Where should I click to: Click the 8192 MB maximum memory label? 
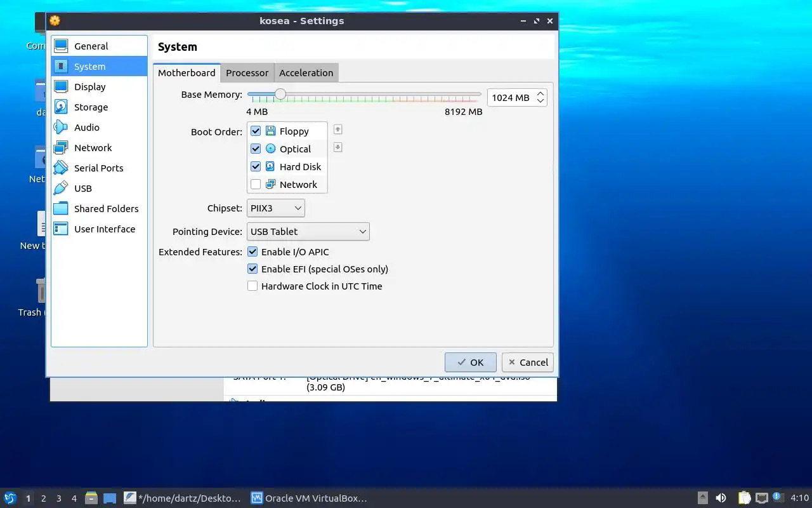coord(463,112)
